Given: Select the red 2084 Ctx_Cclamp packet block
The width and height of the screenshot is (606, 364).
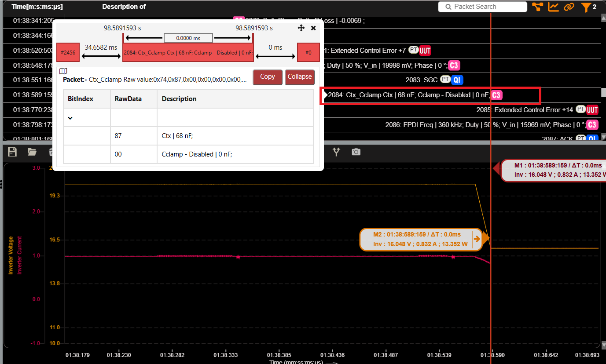Looking at the screenshot, I should (188, 52).
